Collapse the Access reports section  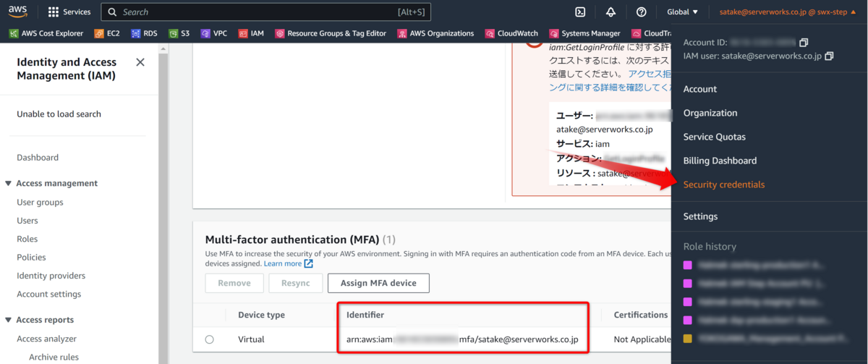[9, 320]
